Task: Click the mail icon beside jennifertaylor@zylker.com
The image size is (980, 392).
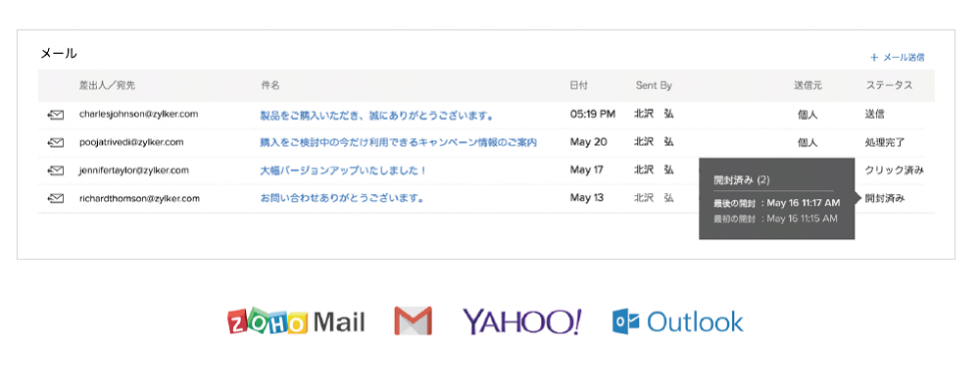Action: click(55, 171)
